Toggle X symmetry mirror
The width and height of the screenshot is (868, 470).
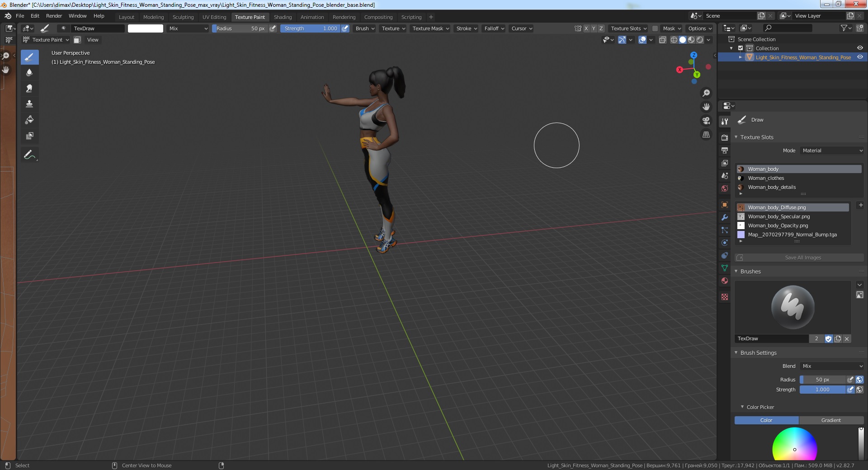(x=586, y=28)
